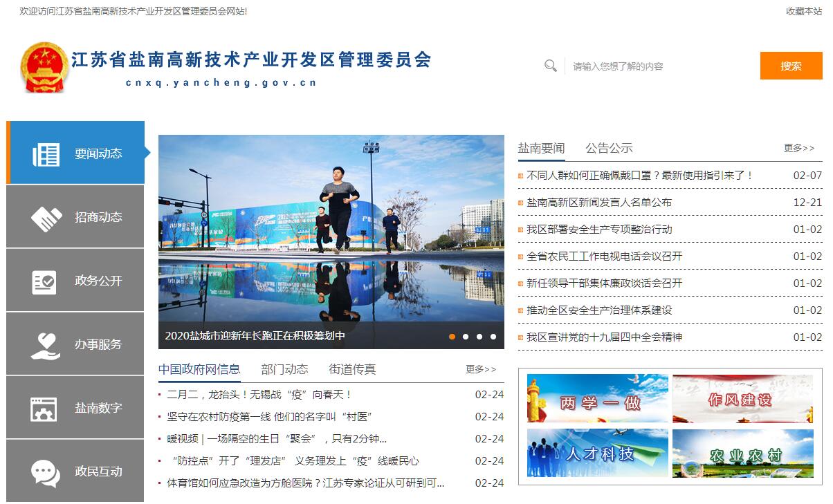Screen dimensions: 833x504
Task: Switch to the 街道传真 tab
Action: (x=352, y=369)
